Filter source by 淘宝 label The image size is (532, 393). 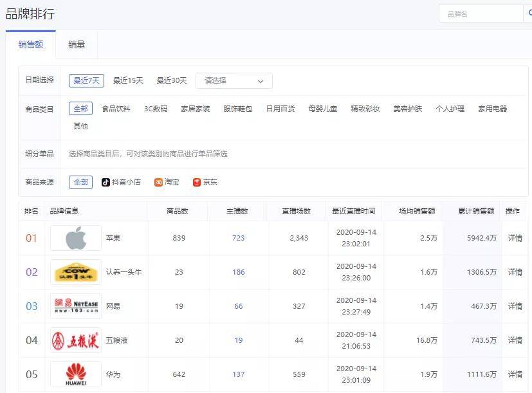172,182
